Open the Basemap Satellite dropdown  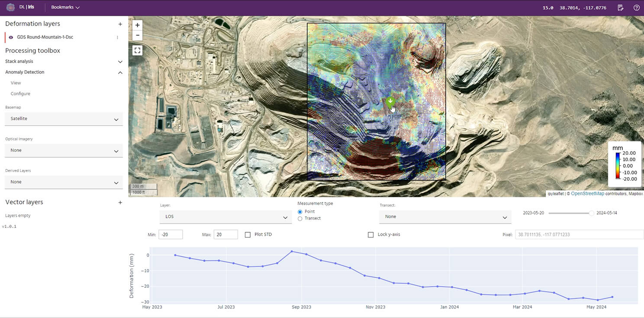click(64, 119)
